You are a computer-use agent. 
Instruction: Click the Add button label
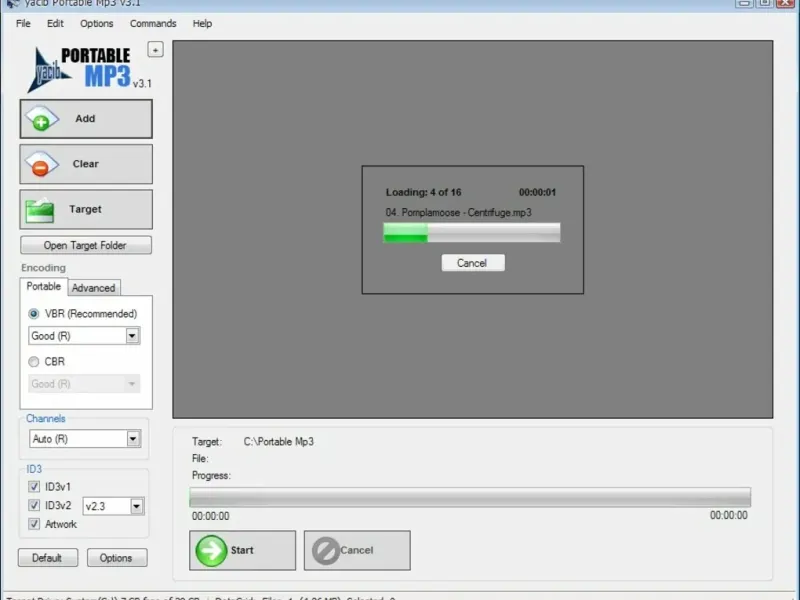click(85, 119)
